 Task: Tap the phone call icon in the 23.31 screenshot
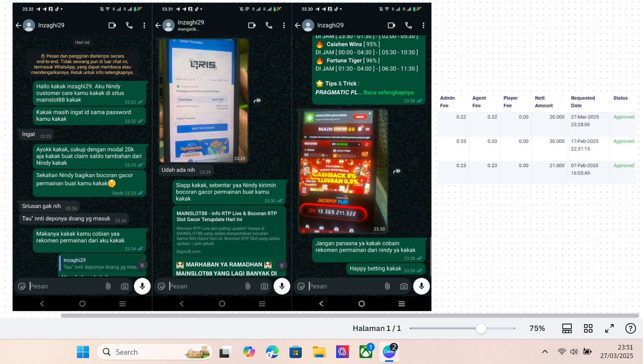point(269,25)
